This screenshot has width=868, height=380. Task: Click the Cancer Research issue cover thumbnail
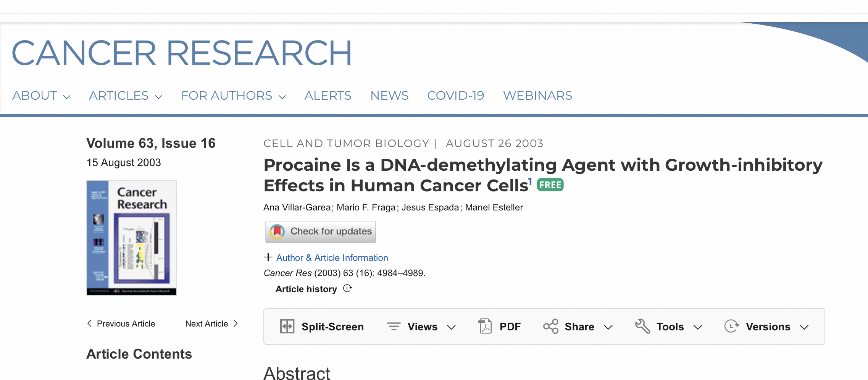pyautogui.click(x=132, y=238)
